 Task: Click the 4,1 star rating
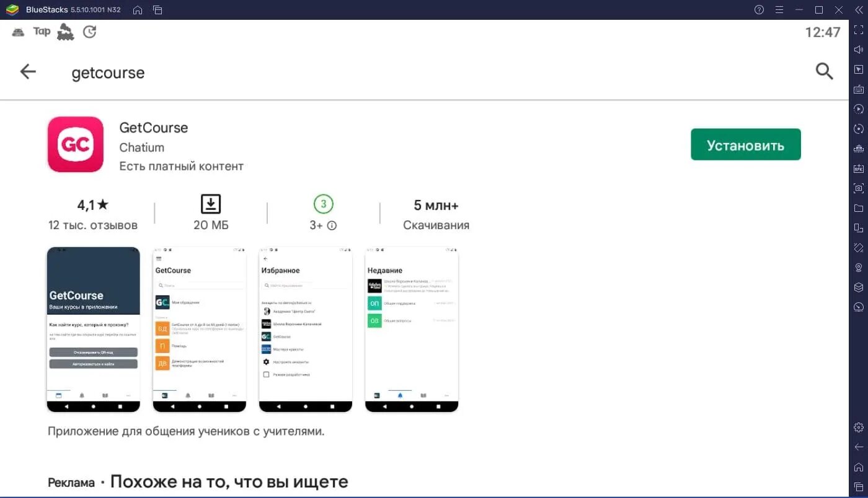93,204
